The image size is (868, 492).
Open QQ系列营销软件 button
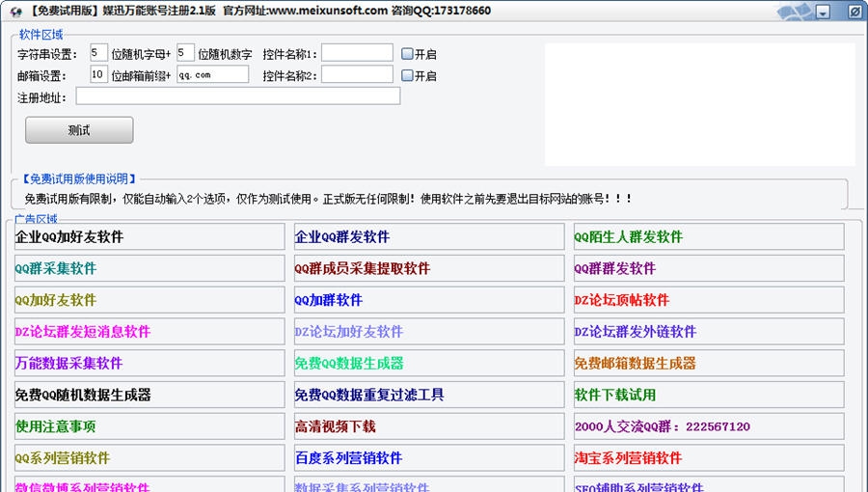pos(149,457)
